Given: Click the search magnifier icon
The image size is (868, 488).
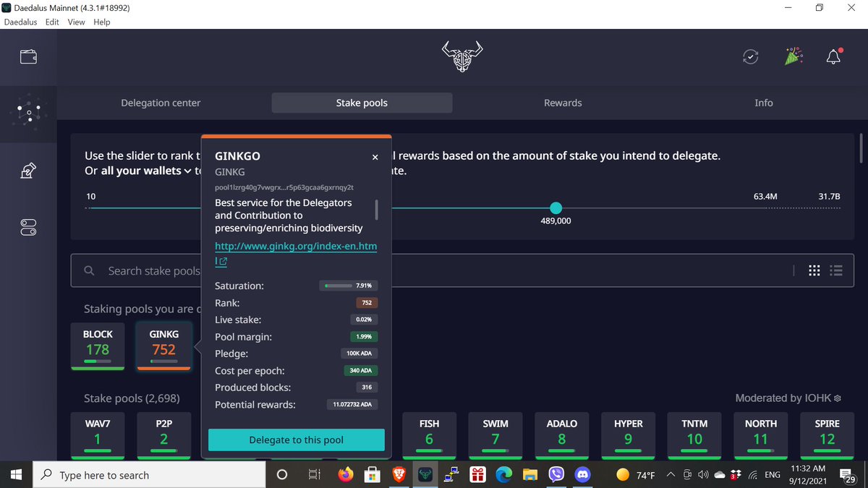Looking at the screenshot, I should click(89, 270).
